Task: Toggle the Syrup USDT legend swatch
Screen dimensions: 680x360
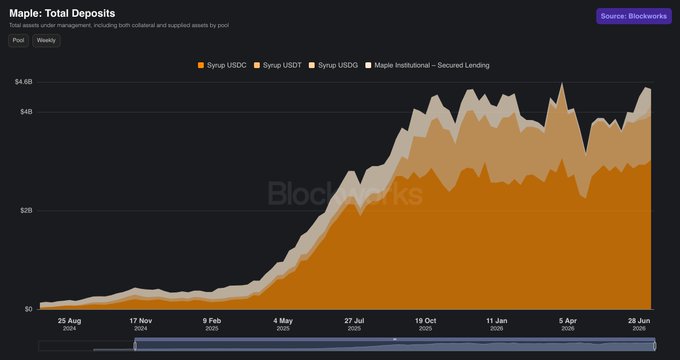Action: tap(257, 65)
